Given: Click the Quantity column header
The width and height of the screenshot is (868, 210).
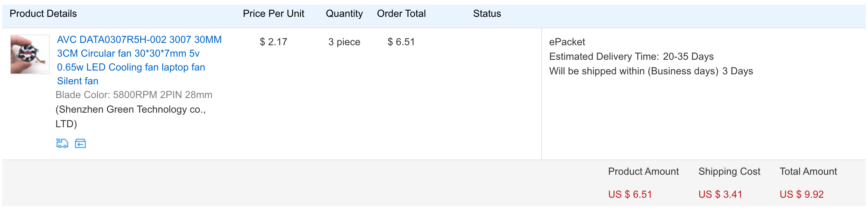Looking at the screenshot, I should tap(344, 14).
